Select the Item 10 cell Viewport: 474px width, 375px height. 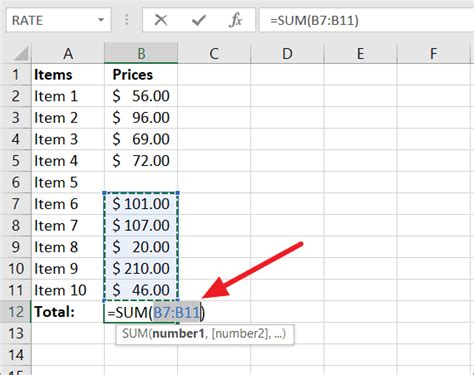coord(68,290)
